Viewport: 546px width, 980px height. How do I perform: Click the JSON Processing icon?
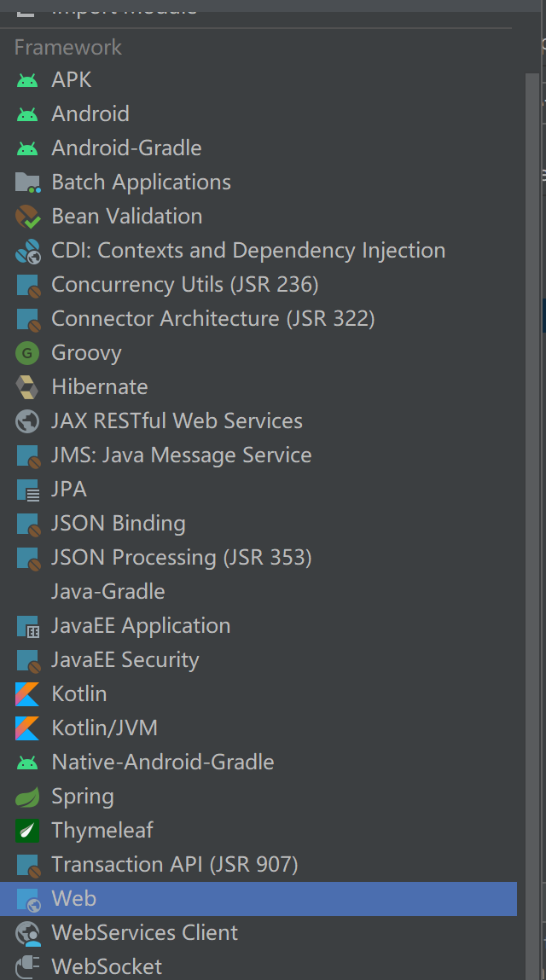(28, 558)
